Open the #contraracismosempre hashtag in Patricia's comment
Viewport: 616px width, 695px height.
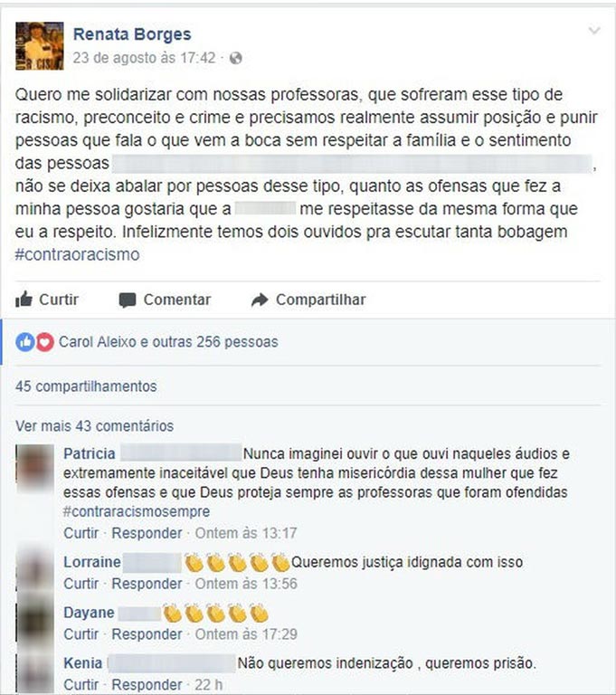click(x=137, y=511)
